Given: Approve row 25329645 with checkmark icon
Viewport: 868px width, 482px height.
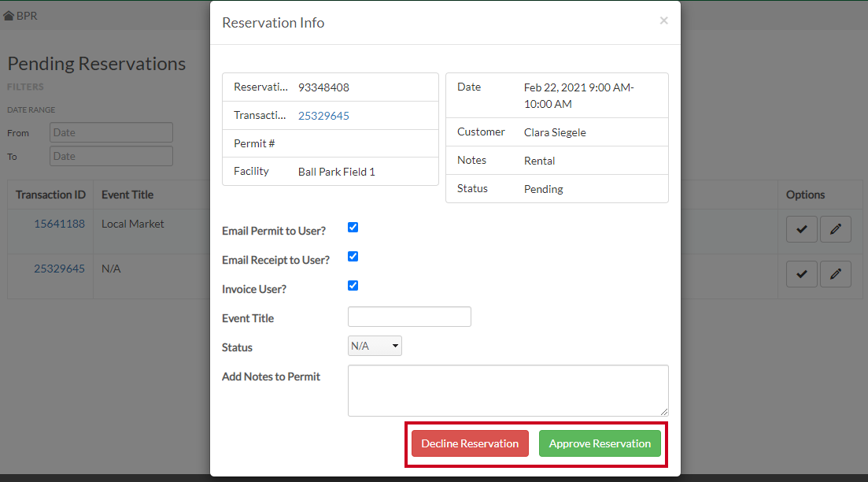Looking at the screenshot, I should pos(802,274).
